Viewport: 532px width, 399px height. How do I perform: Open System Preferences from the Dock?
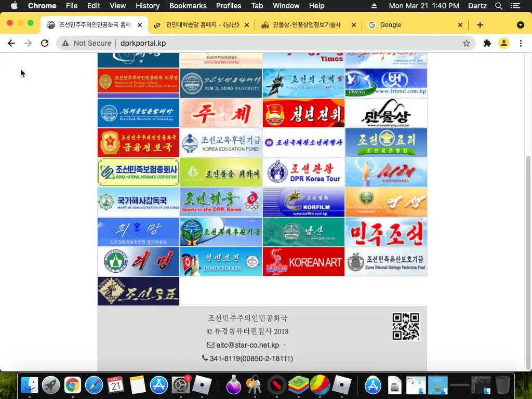[180, 385]
